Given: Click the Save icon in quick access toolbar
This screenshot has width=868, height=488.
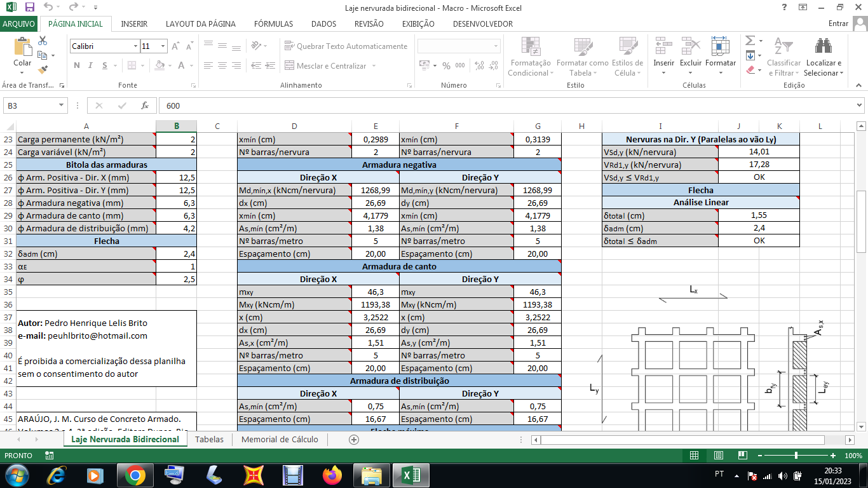Looking at the screenshot, I should (x=30, y=8).
